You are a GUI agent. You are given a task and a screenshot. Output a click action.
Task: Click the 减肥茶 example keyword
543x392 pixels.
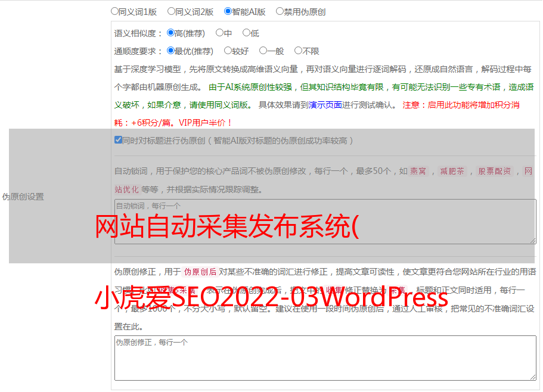coord(452,171)
